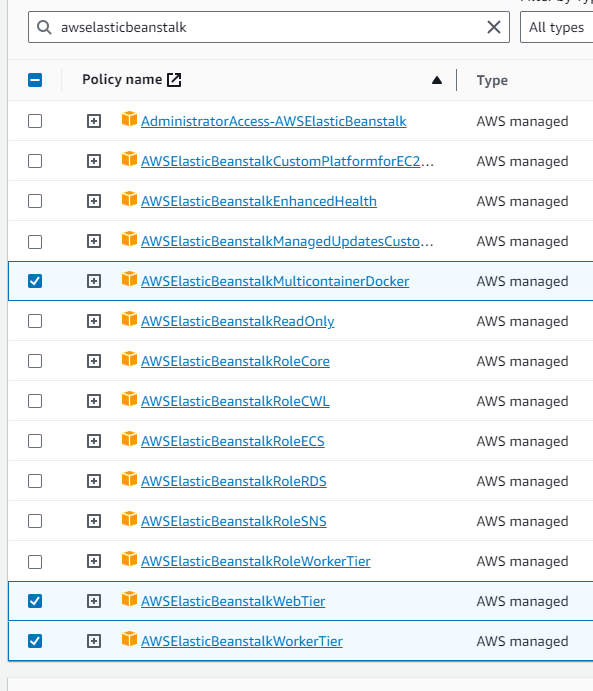Open the AWSElasticBeanstalkRoleCore policy link
Viewport: 593px width, 691px height.
235,361
